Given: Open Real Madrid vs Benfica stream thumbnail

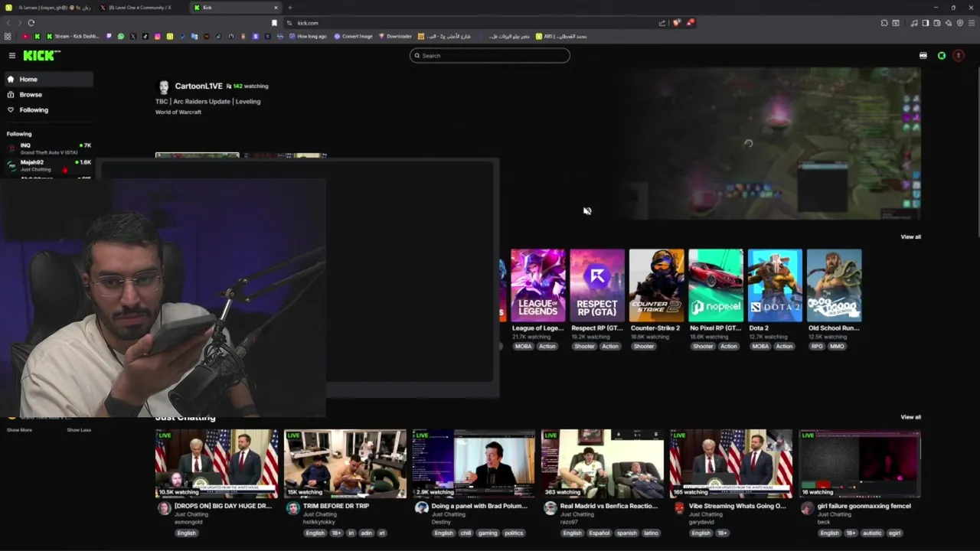Looking at the screenshot, I should coord(603,464).
